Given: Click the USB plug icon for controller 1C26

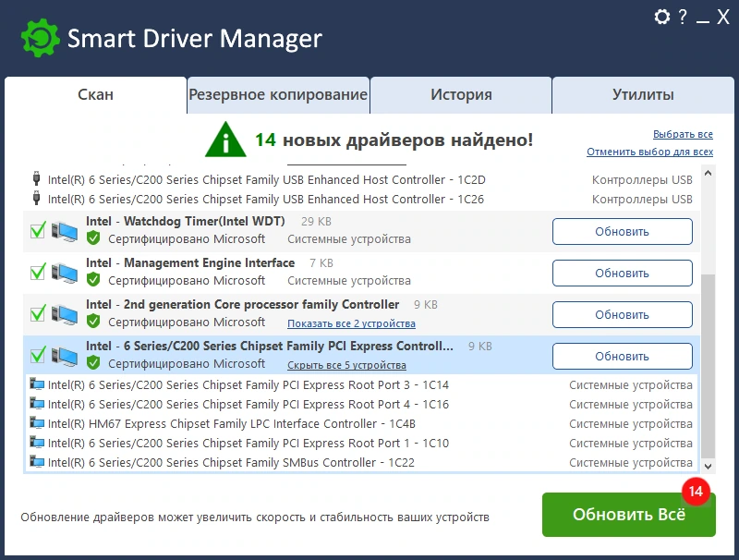Looking at the screenshot, I should pos(36,199).
